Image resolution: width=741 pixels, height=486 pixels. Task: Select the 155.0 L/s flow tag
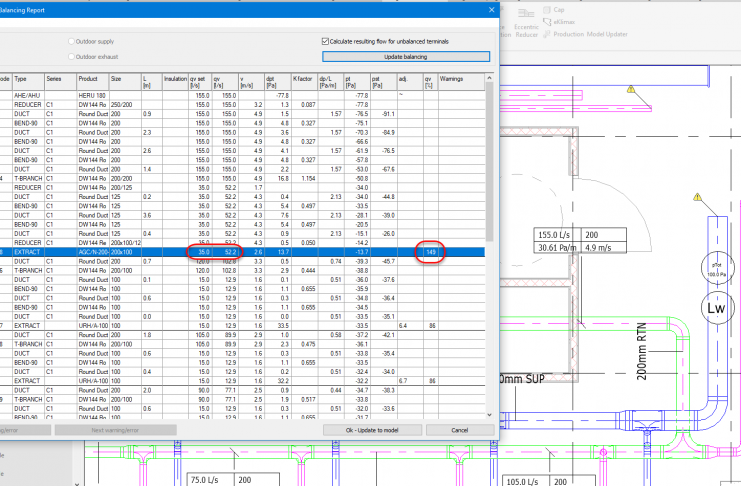click(553, 237)
